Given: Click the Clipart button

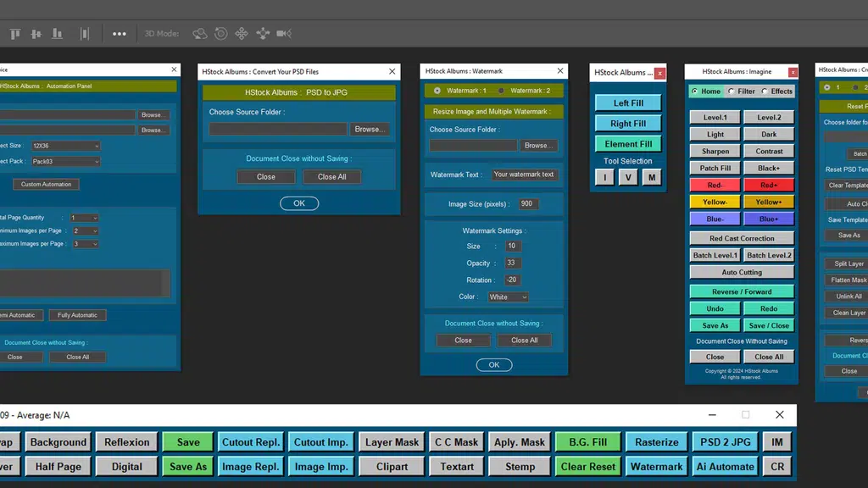Looking at the screenshot, I should tap(392, 467).
